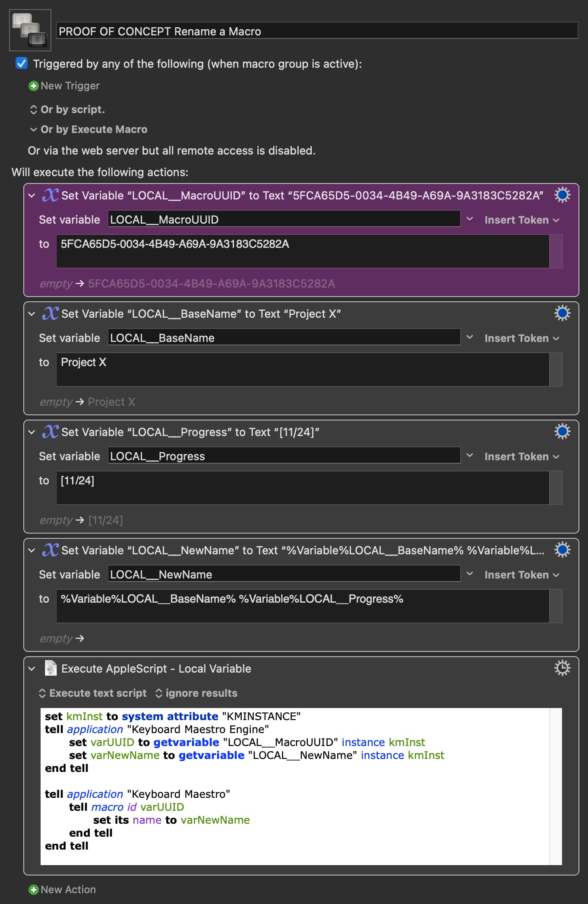Open gear menu for LOCAL__NewName action
The image size is (588, 904).
click(x=562, y=550)
